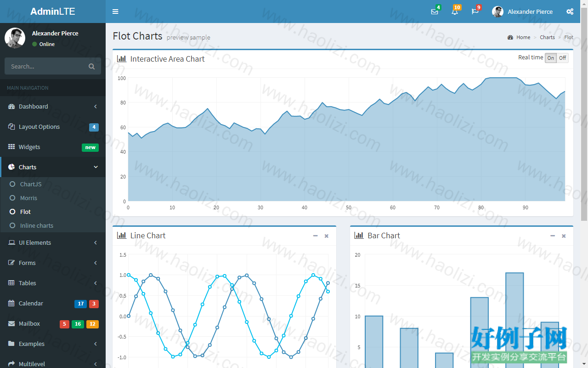Image resolution: width=588 pixels, height=368 pixels.
Task: Click the page vertical scrollbar
Action: point(584,184)
